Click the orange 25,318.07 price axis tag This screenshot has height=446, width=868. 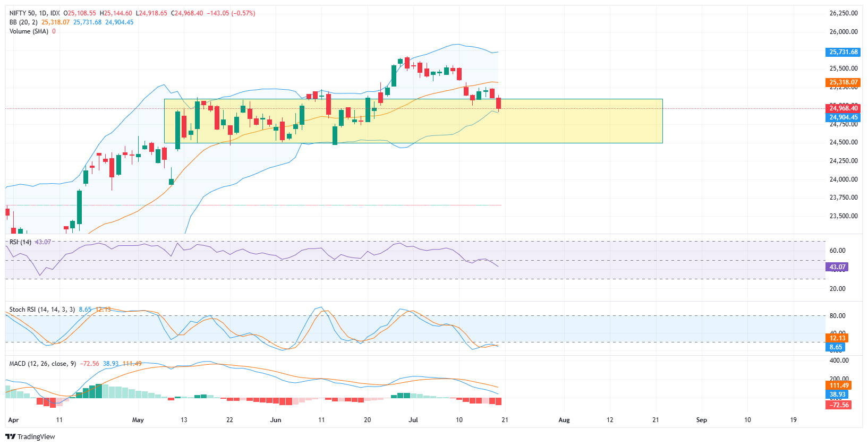point(844,82)
